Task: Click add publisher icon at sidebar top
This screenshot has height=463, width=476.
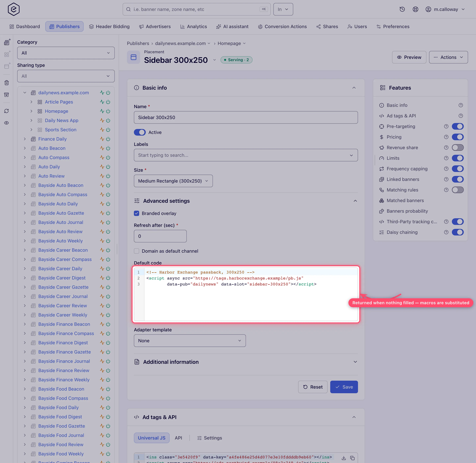Action: pyautogui.click(x=7, y=42)
